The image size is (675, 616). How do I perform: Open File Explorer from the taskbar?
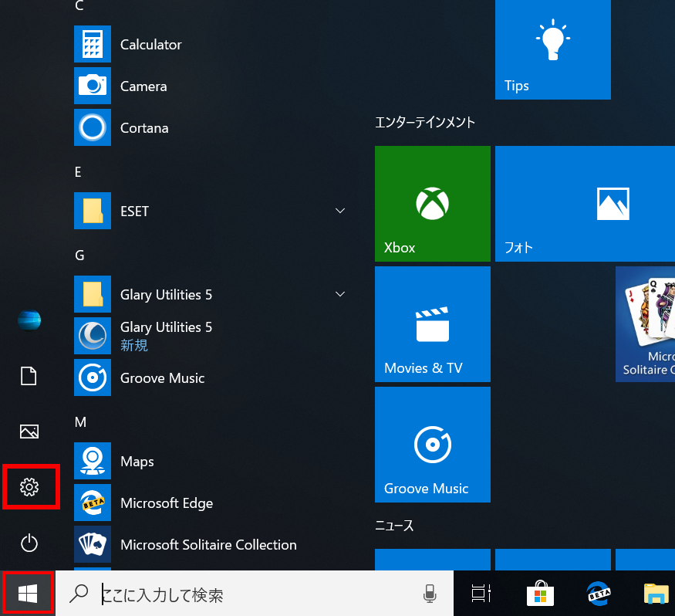(656, 594)
